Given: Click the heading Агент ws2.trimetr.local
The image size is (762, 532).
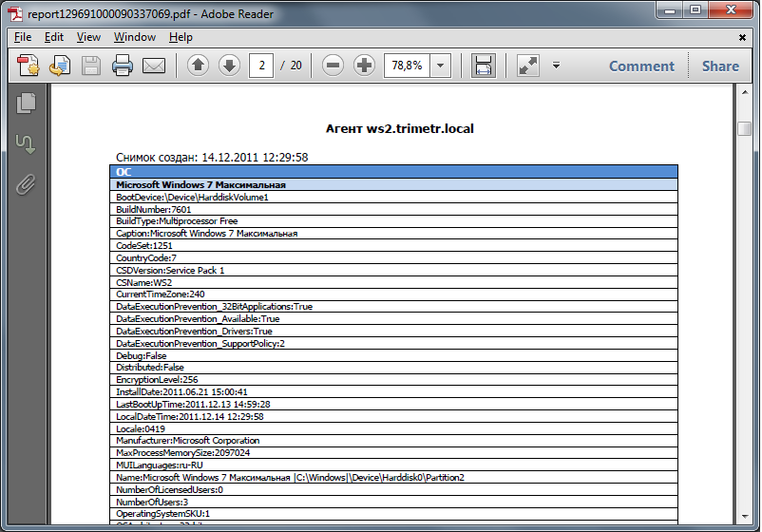Looking at the screenshot, I should tap(399, 129).
